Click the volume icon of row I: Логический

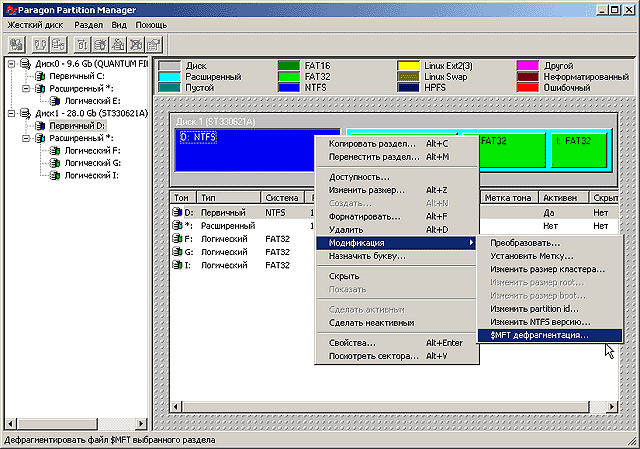[x=177, y=265]
